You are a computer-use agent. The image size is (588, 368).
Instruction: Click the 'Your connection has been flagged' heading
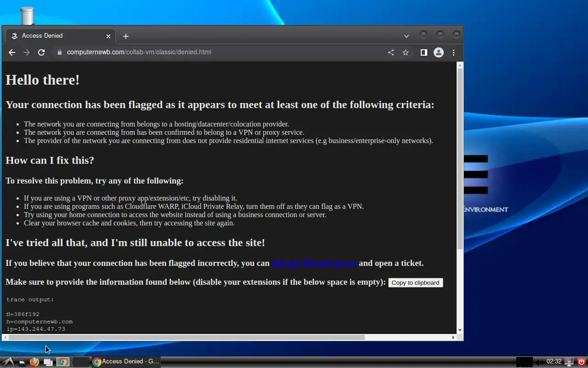220,105
